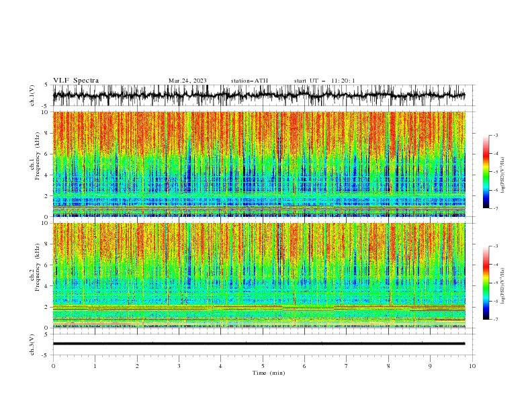
Task: Click the ch.3 flat black trace
Action: click(x=259, y=344)
